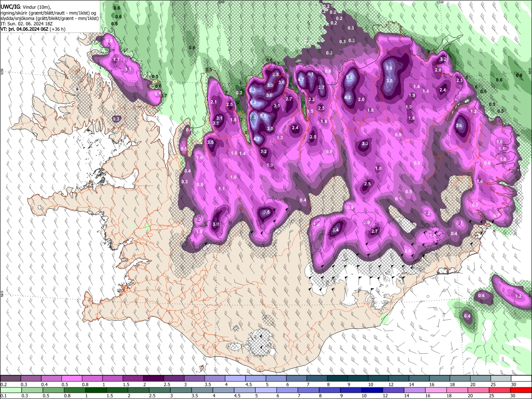Click the 4.2 value label on the map

pyautogui.click(x=348, y=98)
